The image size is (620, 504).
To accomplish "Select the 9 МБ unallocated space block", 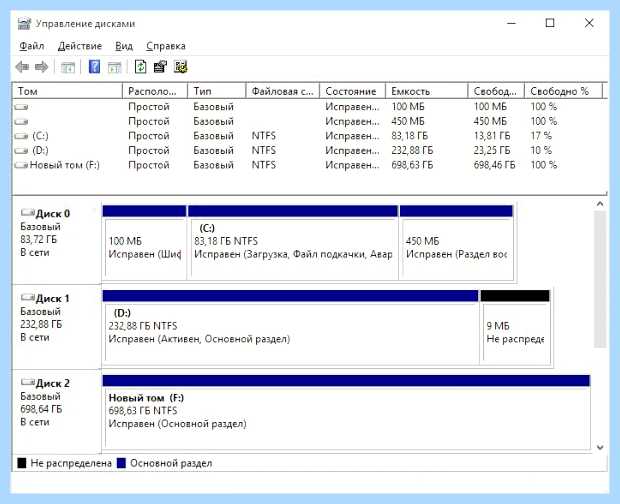I will [x=515, y=327].
